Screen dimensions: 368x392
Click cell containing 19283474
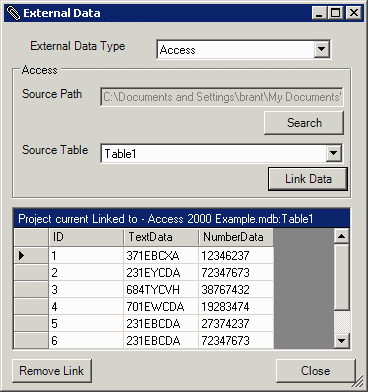[x=236, y=306]
